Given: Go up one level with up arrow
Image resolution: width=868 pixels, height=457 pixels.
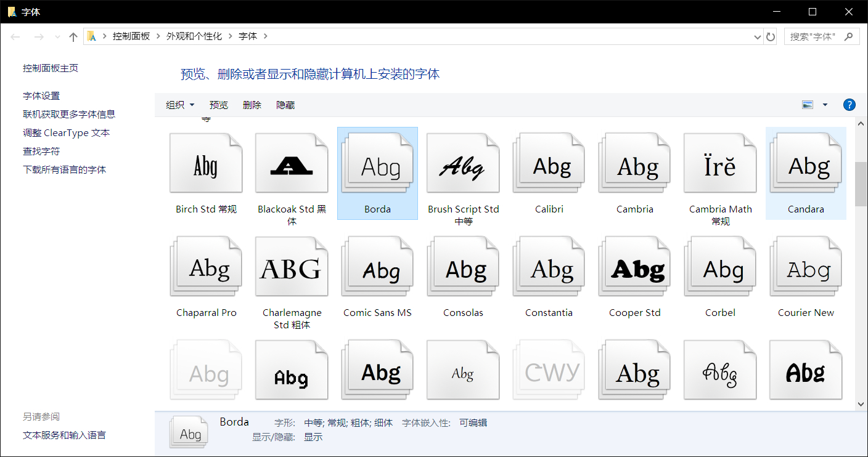Looking at the screenshot, I should point(73,37).
